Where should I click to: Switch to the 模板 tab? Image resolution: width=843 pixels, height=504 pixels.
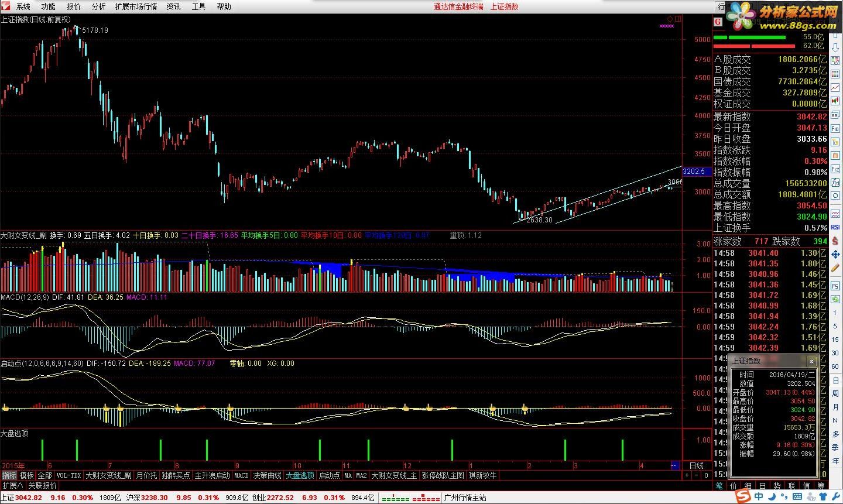26,475
